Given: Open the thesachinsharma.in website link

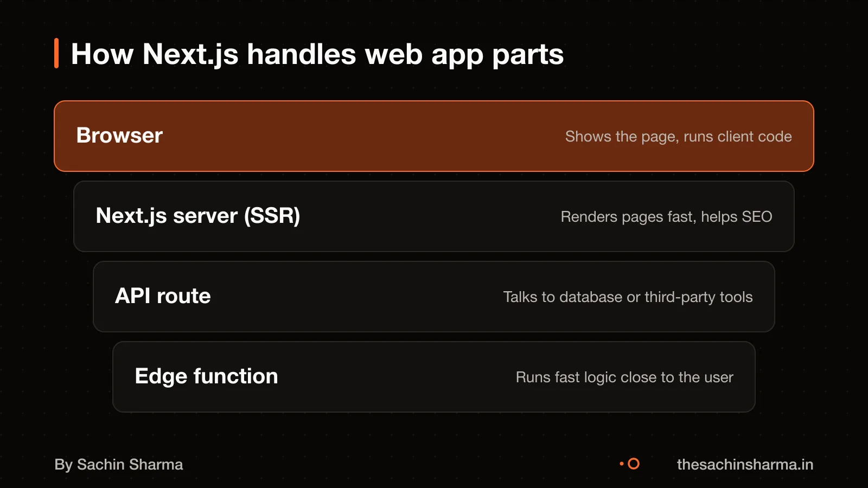Looking at the screenshot, I should (745, 465).
